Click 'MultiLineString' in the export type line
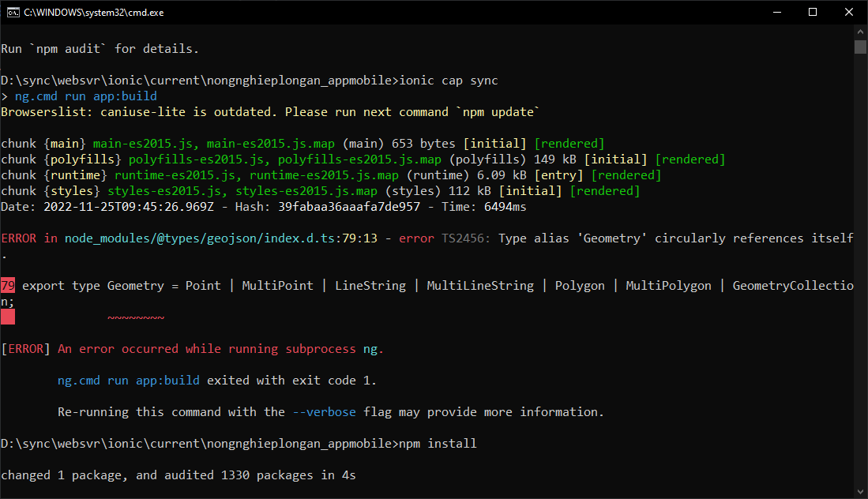The width and height of the screenshot is (868, 499). point(480,286)
